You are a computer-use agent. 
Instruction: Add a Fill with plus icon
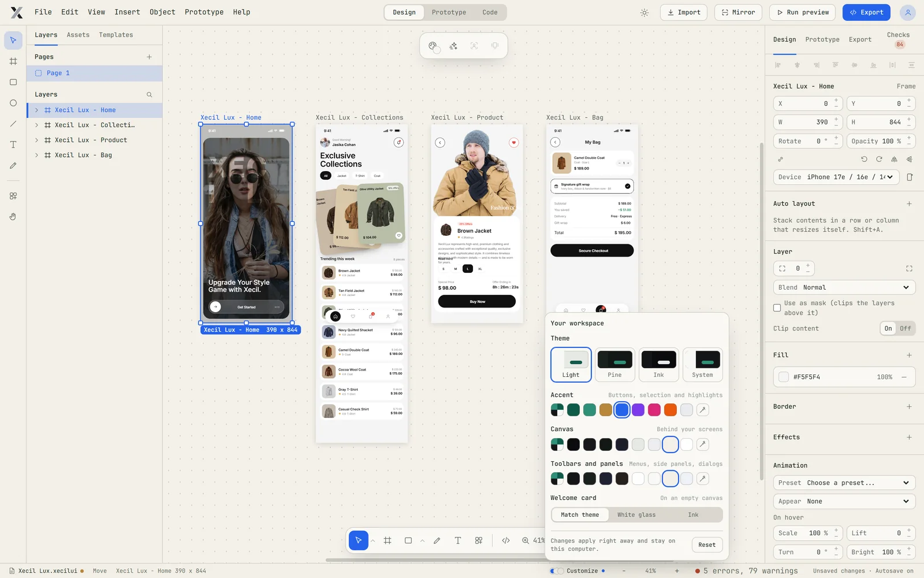909,355
